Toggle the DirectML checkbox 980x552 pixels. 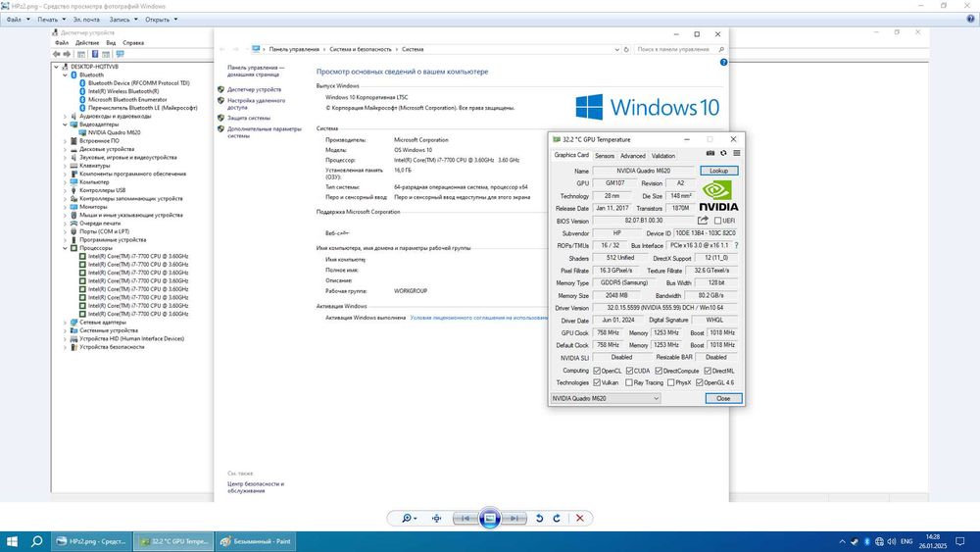pos(708,371)
